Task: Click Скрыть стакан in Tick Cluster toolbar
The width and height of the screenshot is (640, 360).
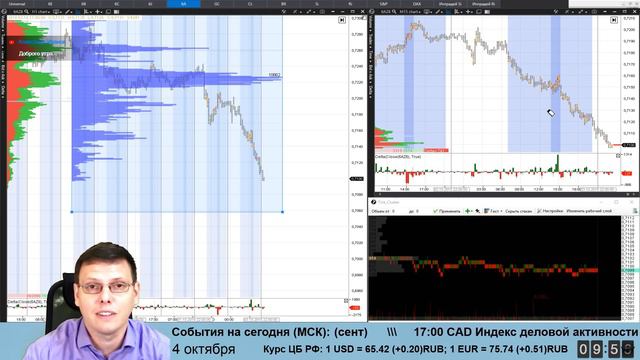Action: (x=519, y=211)
